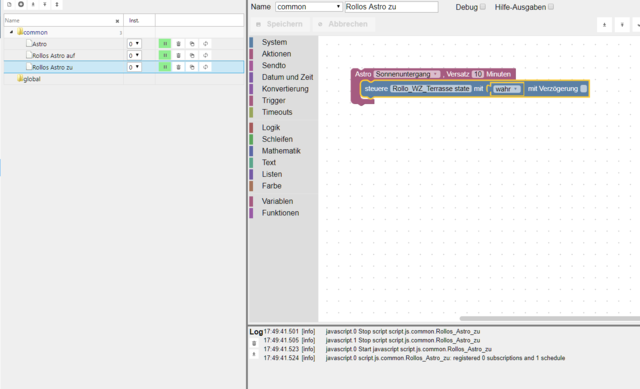Tick the mit Verzögerung checkbox in the block
640x389 pixels.
pyautogui.click(x=584, y=89)
